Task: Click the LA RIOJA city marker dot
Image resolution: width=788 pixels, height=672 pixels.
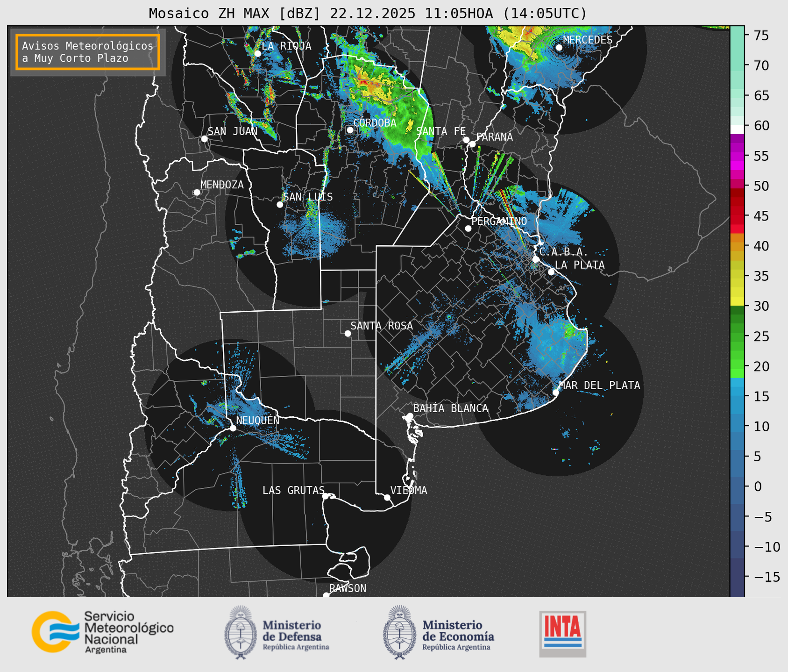Action: click(x=257, y=53)
